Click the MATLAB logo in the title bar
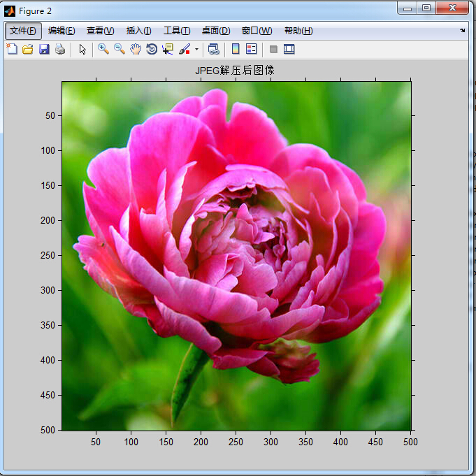 (10, 11)
